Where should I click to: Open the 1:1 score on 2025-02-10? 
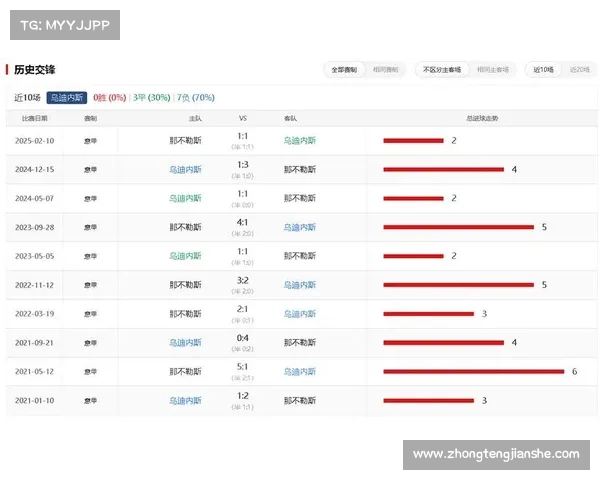pyautogui.click(x=242, y=136)
